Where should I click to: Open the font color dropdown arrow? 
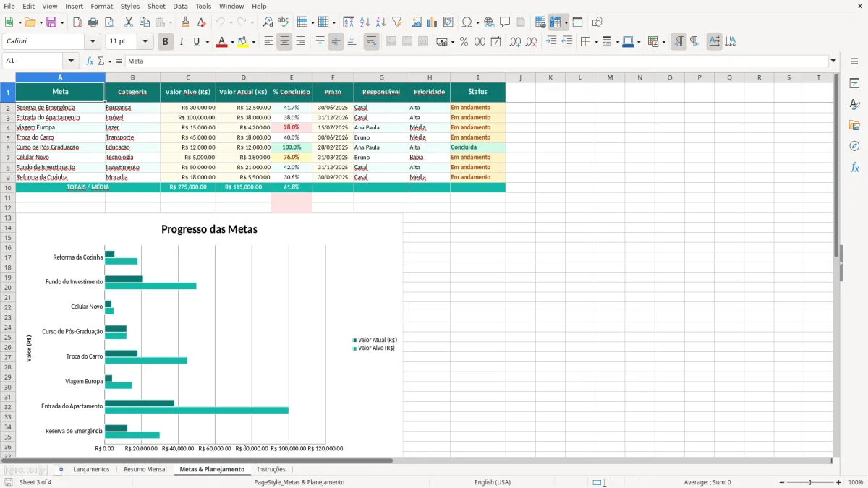[x=231, y=42]
